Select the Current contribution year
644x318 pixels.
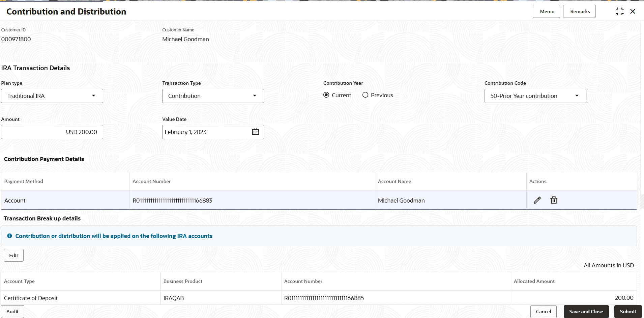(326, 95)
